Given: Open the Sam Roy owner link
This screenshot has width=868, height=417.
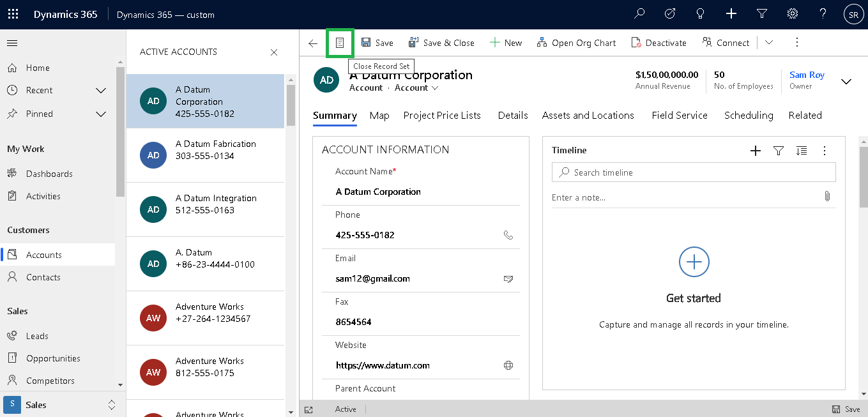Looking at the screenshot, I should tap(807, 75).
